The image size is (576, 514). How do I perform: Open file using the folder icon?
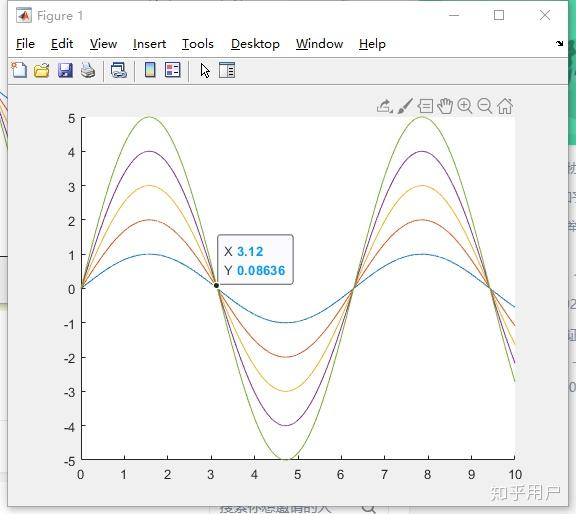pyautogui.click(x=42, y=70)
